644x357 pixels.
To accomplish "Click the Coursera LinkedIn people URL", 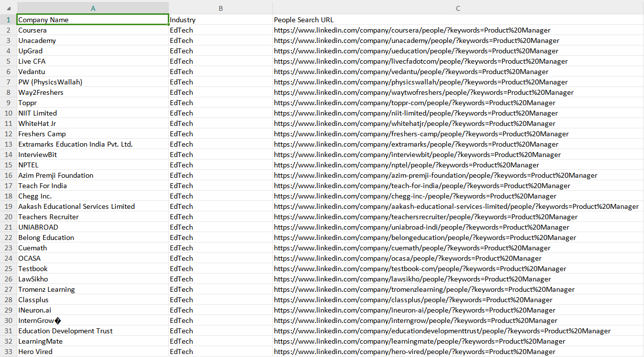I will 412,30.
